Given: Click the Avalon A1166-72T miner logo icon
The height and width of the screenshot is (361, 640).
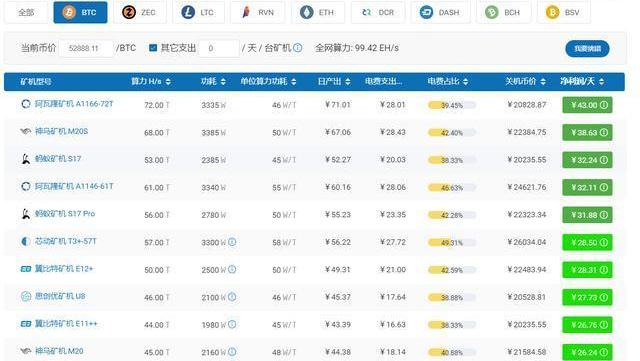Looking at the screenshot, I should [x=26, y=104].
